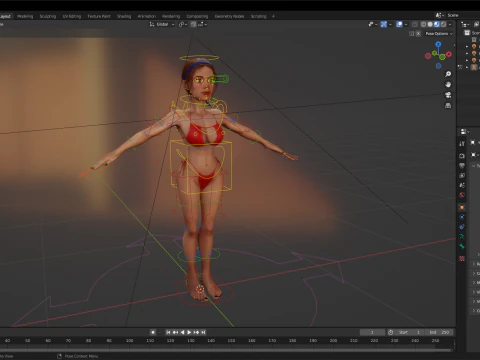Open the Global transform orientation dropdown
The image size is (480, 360).
[x=162, y=24]
